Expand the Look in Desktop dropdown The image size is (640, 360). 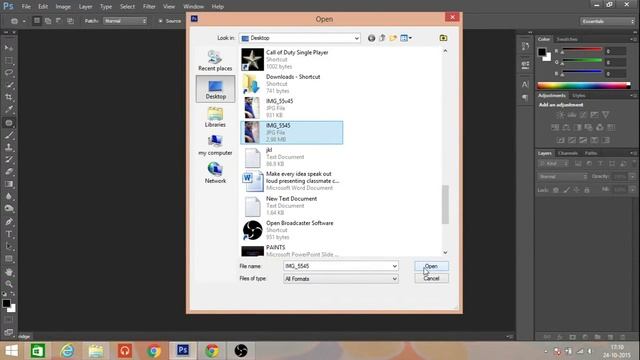pyautogui.click(x=356, y=38)
